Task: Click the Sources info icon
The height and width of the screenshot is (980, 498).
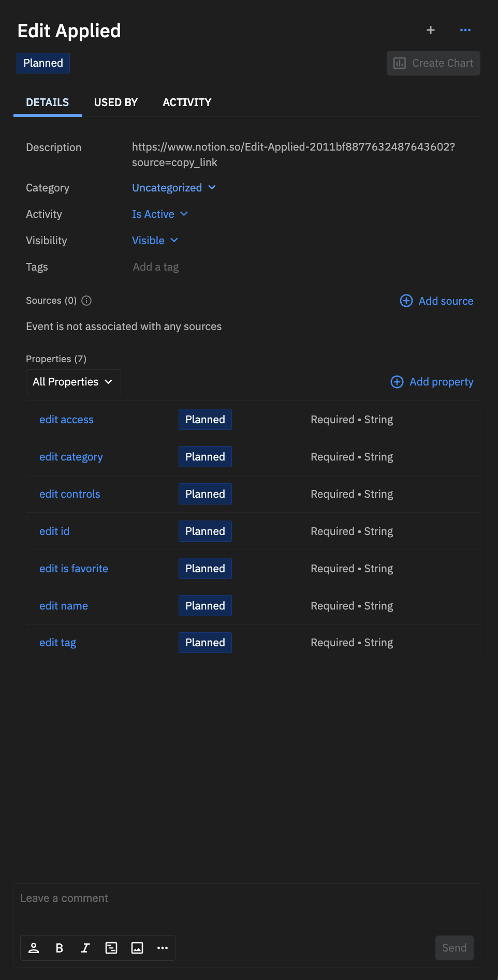Action: [86, 301]
